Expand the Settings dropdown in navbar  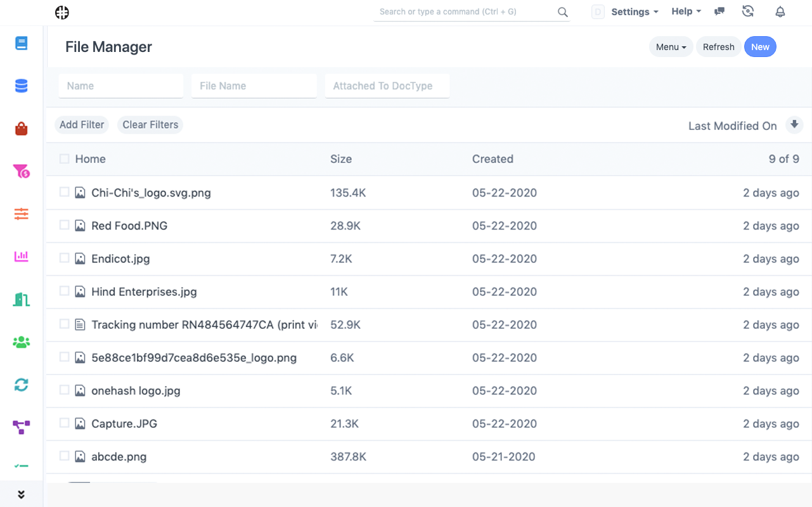[635, 11]
